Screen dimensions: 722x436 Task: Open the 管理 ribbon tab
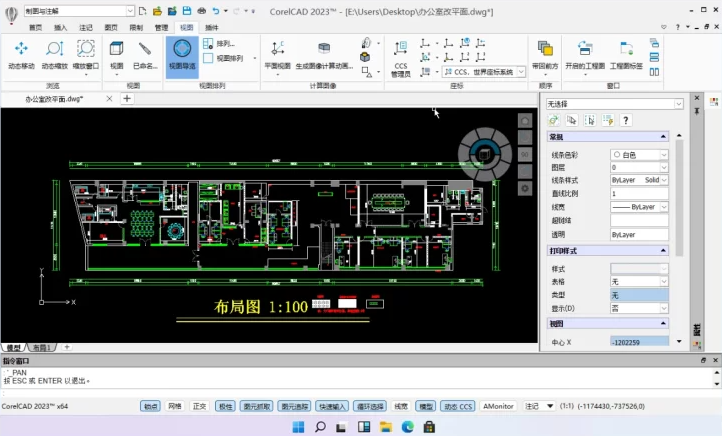[161, 28]
